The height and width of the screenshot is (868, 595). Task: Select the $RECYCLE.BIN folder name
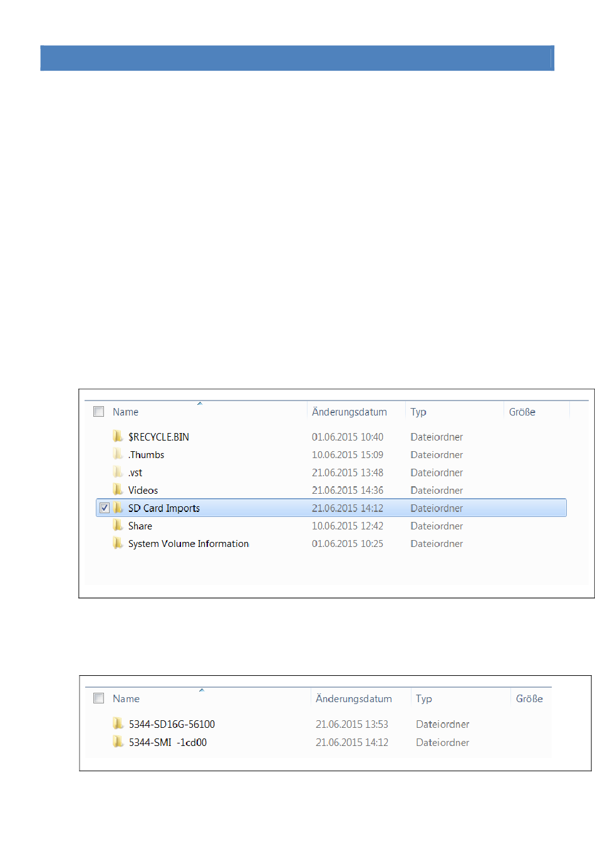(158, 437)
